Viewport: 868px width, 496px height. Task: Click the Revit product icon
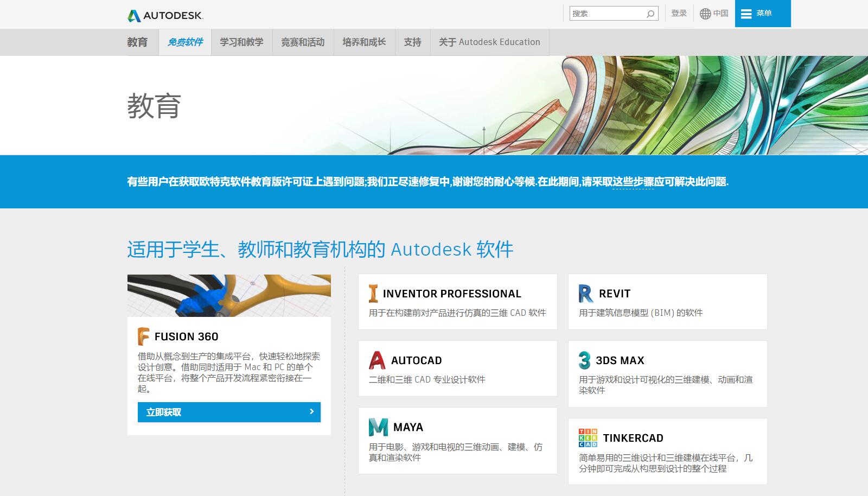pos(586,294)
